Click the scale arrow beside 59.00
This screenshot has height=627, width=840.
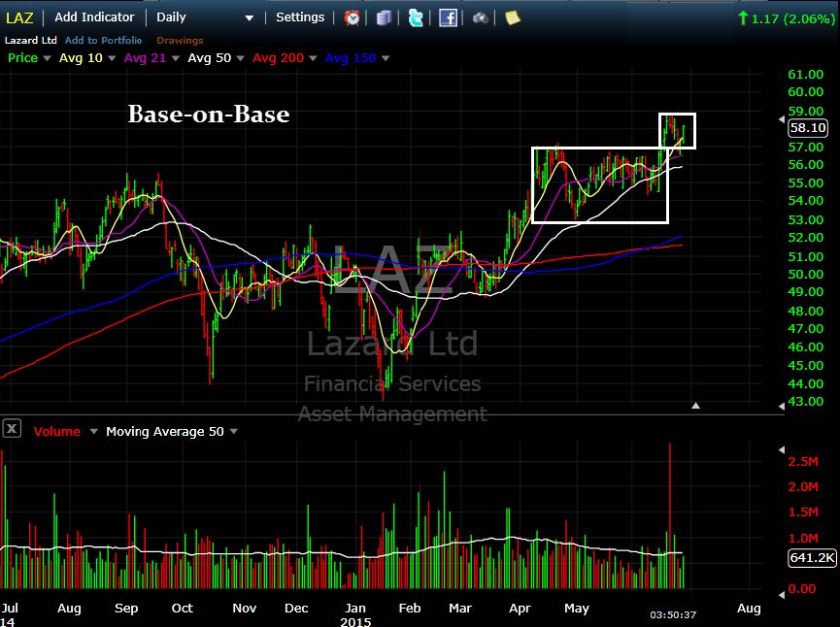click(x=782, y=119)
